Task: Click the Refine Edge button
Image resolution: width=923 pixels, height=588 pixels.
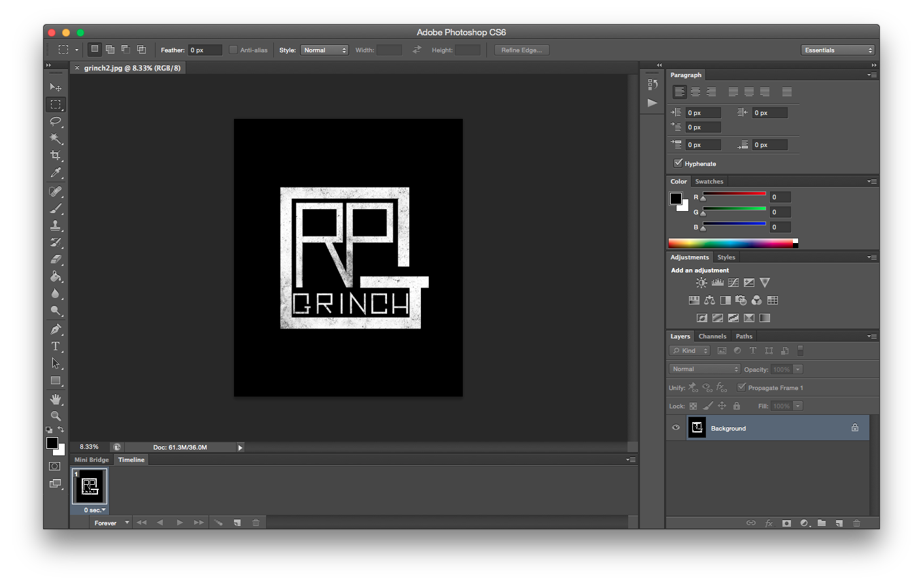Action: (522, 50)
